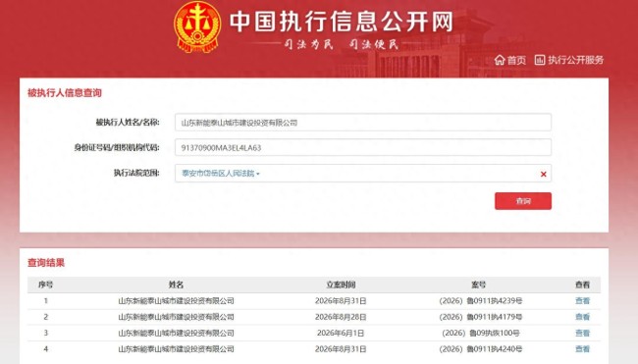This screenshot has width=638, height=364.
Task: Click the 中国执行信息公开网 site title
Action: pos(341,22)
